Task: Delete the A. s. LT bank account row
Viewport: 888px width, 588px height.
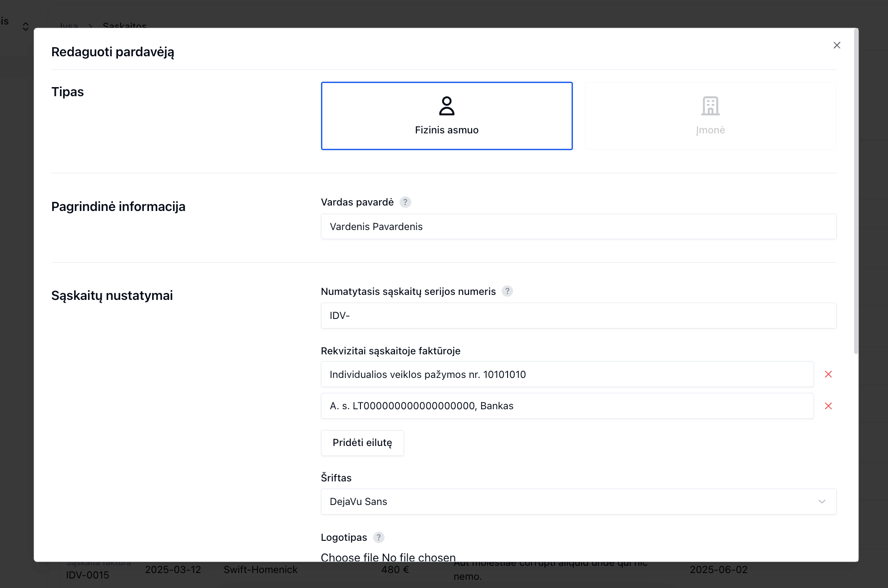Action: click(x=828, y=406)
